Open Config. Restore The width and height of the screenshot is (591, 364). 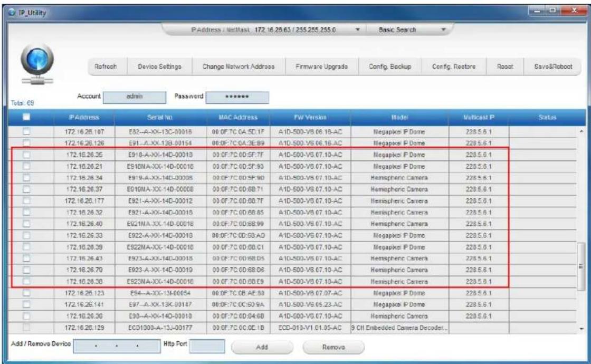[454, 66]
